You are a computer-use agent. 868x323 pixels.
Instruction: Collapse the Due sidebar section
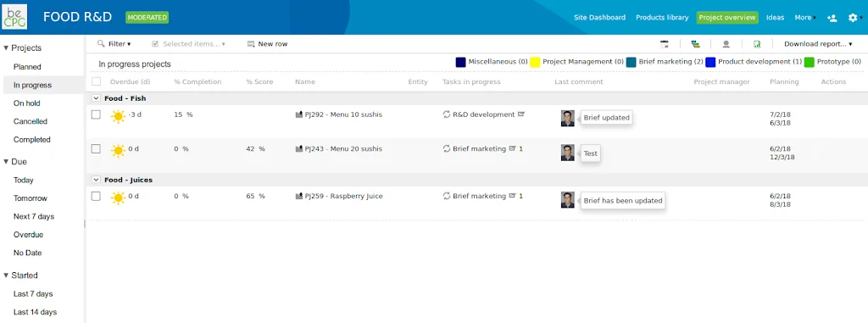coord(6,162)
